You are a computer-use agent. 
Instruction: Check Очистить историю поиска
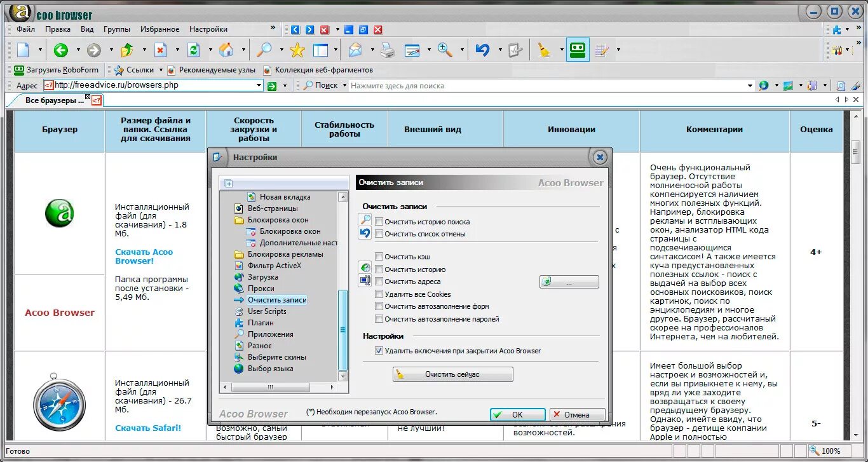click(x=379, y=222)
